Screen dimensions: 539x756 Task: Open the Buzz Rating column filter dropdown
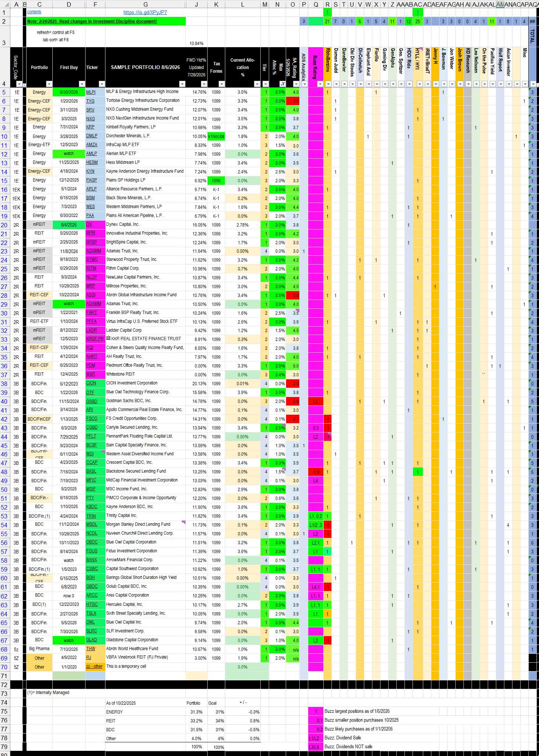pos(320,84)
